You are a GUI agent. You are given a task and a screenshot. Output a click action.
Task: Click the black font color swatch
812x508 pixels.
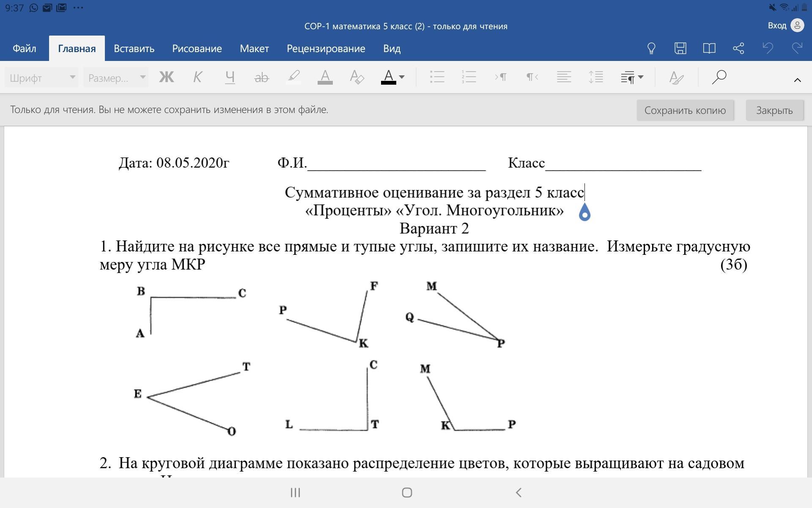pos(388,77)
